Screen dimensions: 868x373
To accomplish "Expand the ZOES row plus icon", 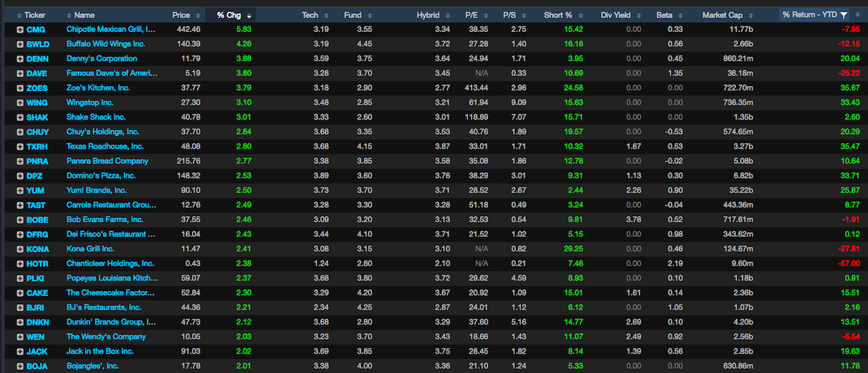I will pyautogui.click(x=20, y=88).
